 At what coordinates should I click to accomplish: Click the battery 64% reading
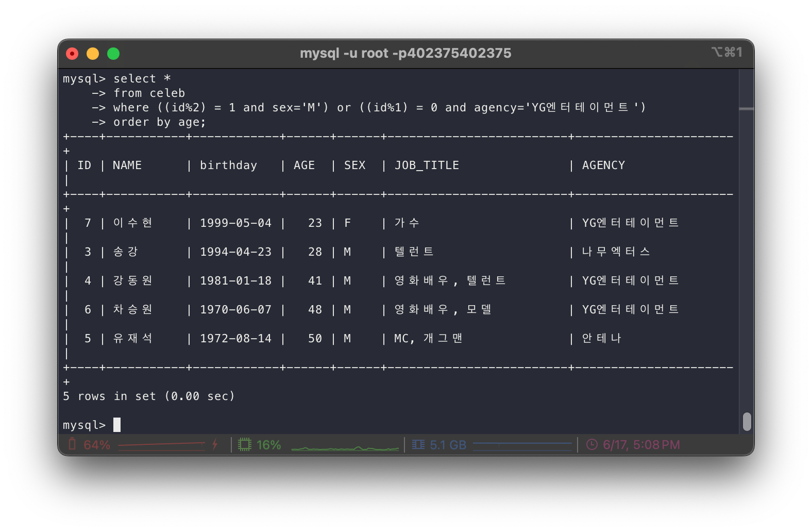97,445
